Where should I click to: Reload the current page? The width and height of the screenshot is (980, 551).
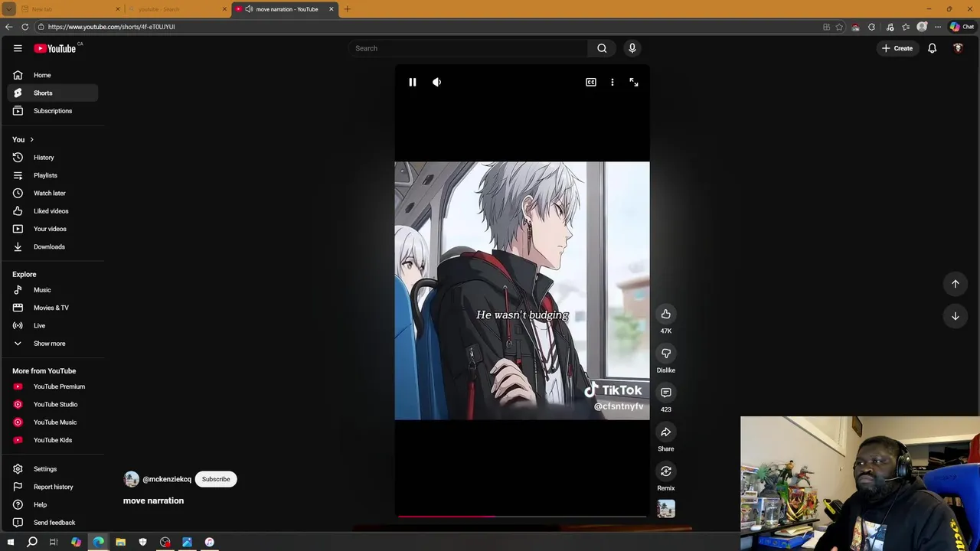[25, 27]
